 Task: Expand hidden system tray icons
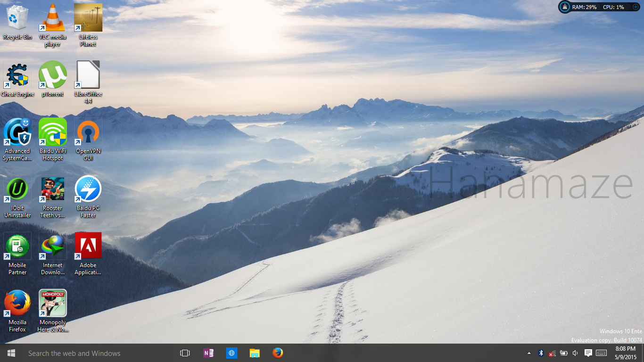[528, 353]
